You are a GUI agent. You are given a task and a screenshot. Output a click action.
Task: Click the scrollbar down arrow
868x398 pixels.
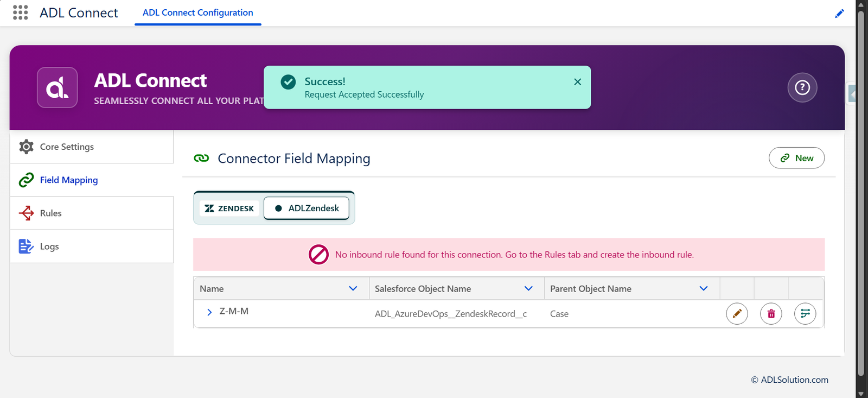860,393
